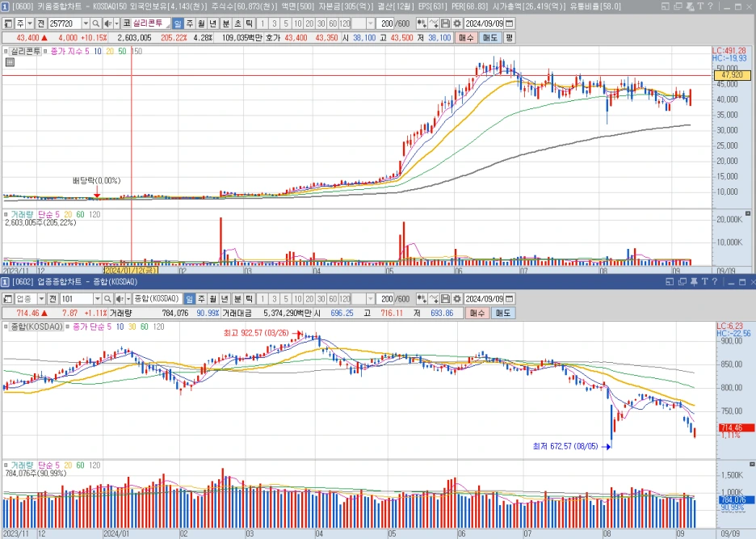756x539 pixels.
Task: Select the 년 (yearly) period in the 0600 toolbar
Action: tap(212, 23)
